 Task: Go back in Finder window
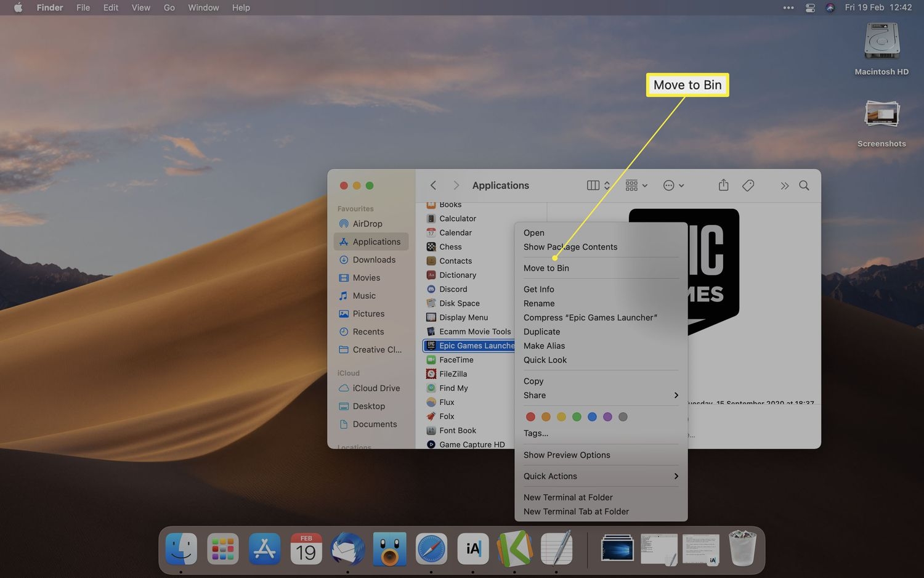[x=433, y=185]
